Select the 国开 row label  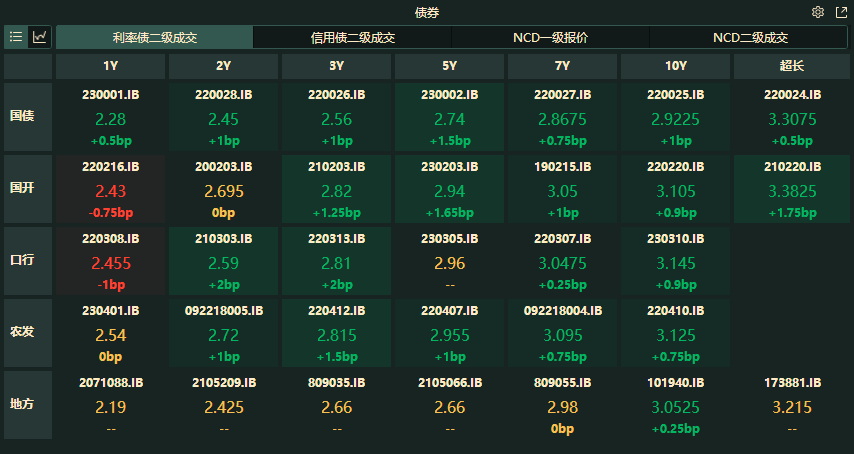28,188
